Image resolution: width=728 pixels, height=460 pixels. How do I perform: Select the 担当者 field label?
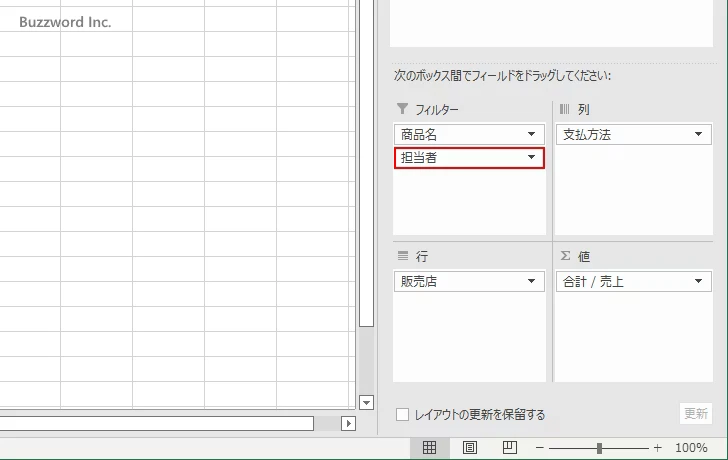[x=419, y=157]
